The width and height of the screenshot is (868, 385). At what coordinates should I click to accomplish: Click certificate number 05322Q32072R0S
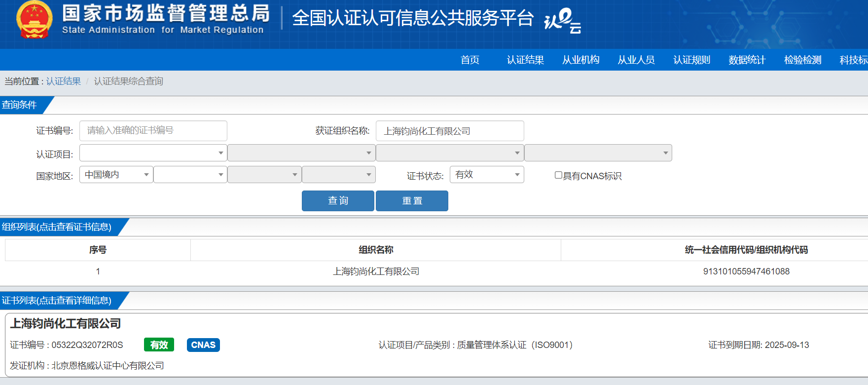(87, 345)
